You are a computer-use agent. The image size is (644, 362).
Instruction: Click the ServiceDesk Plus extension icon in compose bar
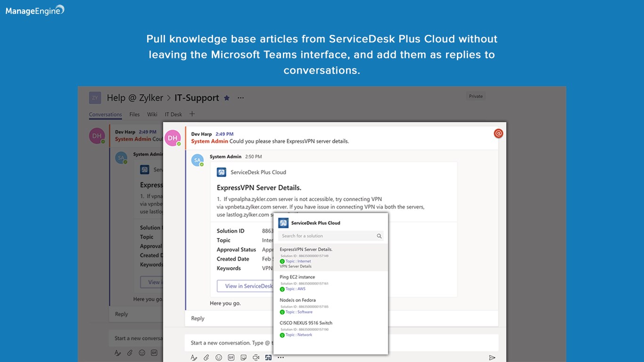pos(268,358)
